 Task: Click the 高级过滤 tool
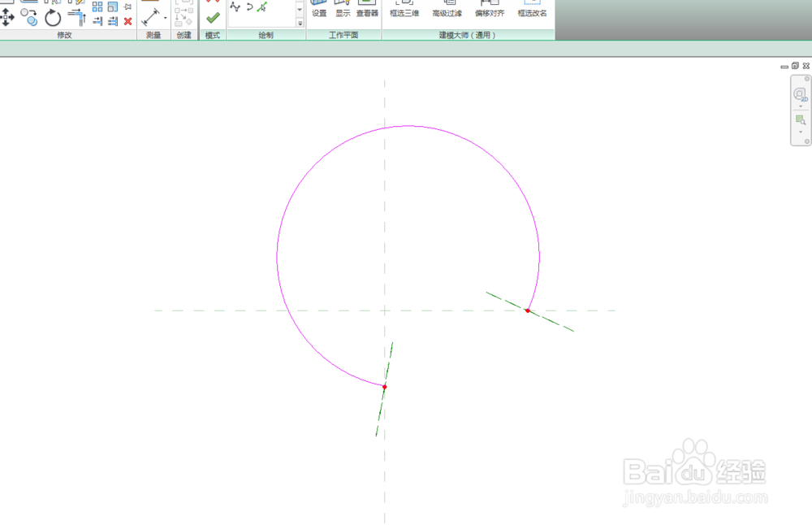pyautogui.click(x=447, y=9)
